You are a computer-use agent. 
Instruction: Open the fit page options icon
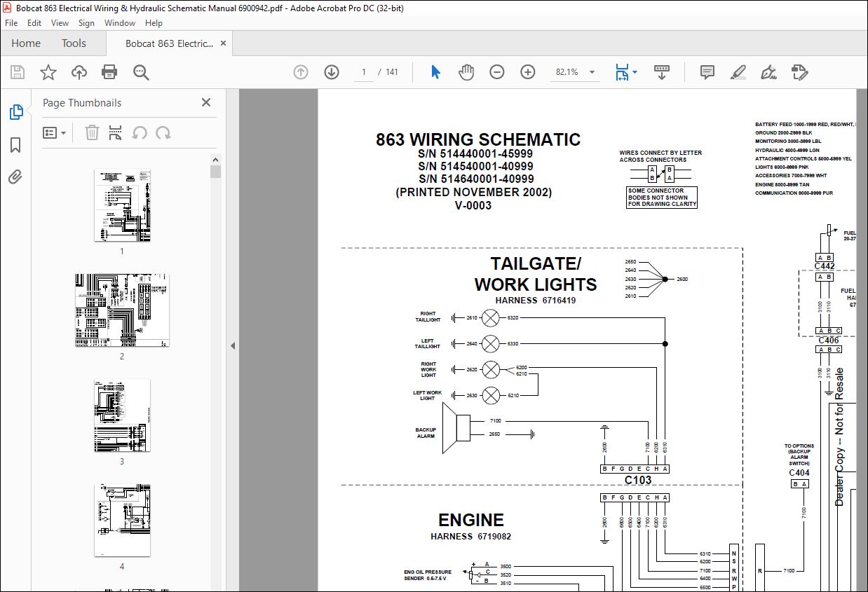(621, 72)
